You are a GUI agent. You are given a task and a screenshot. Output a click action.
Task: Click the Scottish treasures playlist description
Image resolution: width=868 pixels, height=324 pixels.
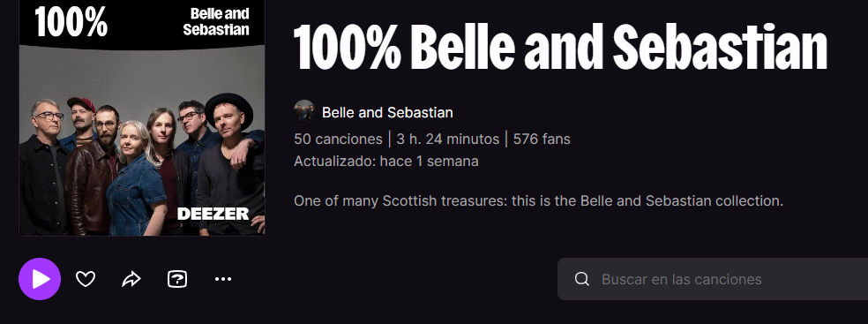[x=539, y=200]
